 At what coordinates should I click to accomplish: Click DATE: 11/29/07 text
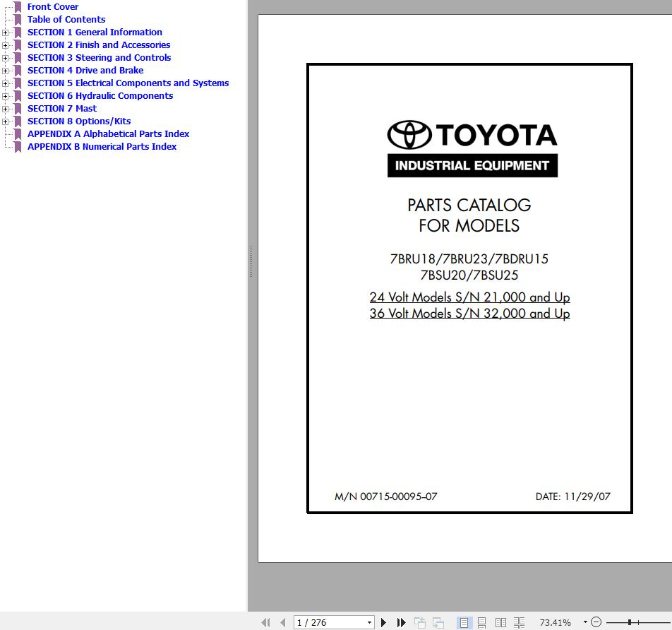point(572,497)
